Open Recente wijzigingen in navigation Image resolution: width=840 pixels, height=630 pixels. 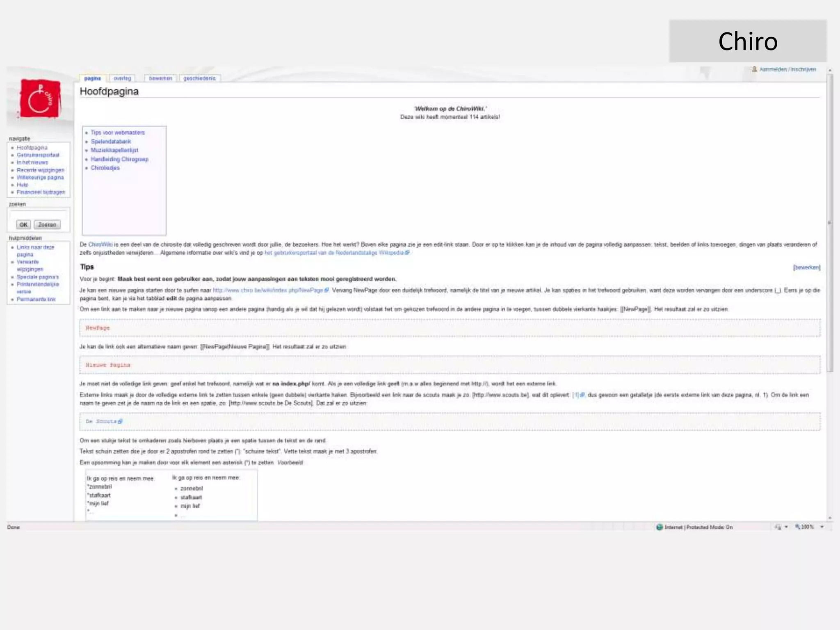40,170
